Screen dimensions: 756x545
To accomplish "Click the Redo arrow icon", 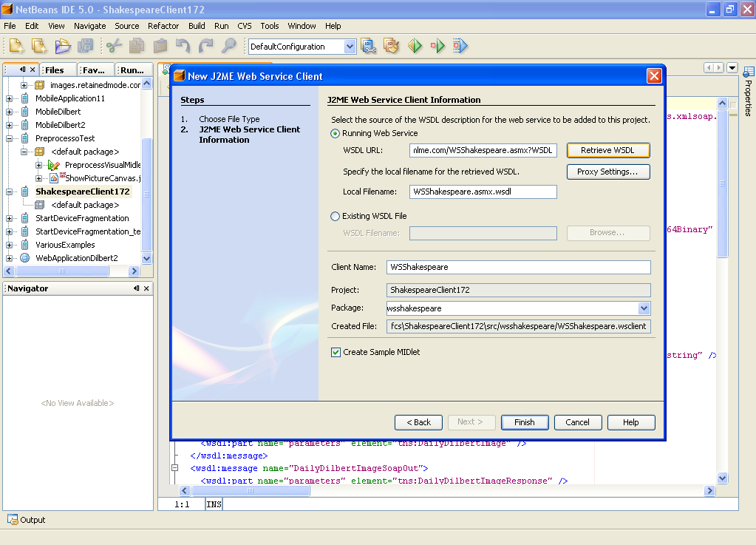I will point(206,47).
